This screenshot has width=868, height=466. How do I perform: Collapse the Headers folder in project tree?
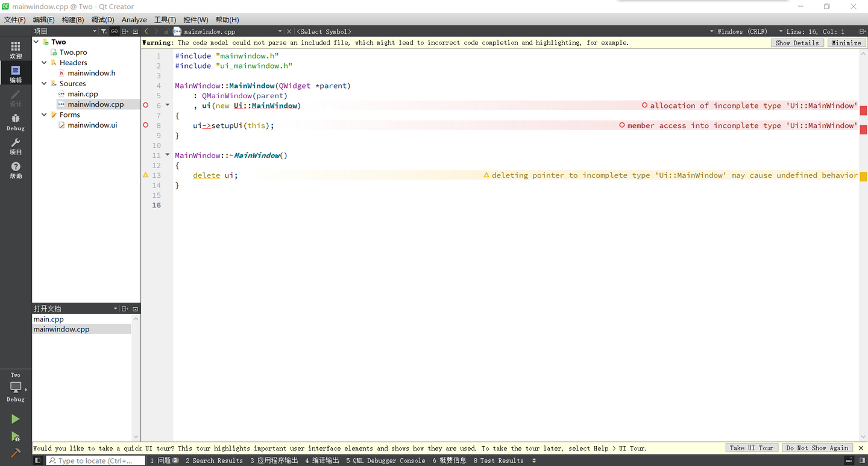(44, 63)
